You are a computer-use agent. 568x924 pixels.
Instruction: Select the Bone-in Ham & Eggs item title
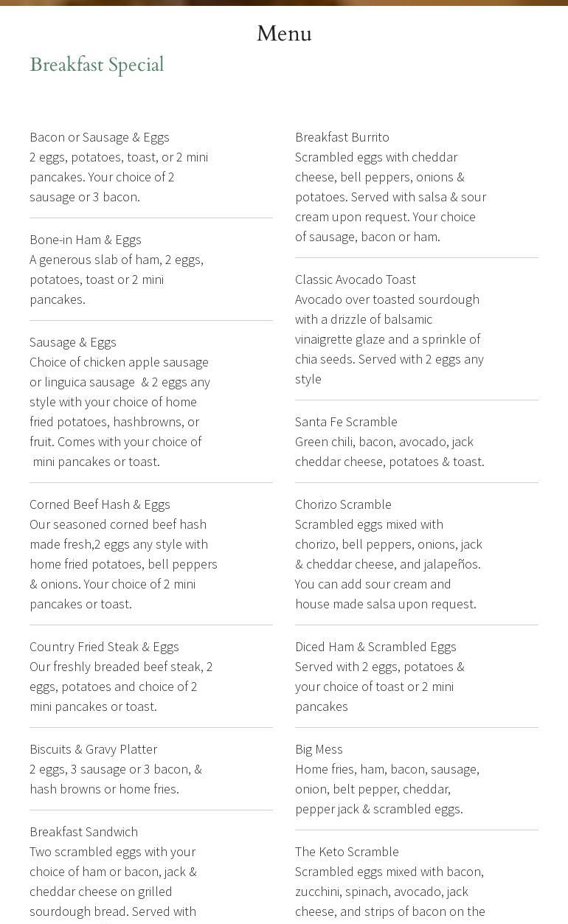(86, 240)
